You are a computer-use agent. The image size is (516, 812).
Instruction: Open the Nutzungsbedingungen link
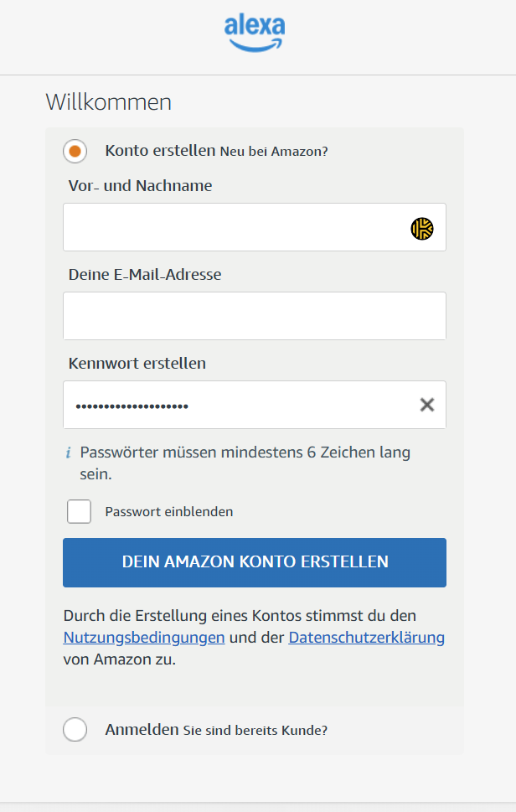coord(144,638)
